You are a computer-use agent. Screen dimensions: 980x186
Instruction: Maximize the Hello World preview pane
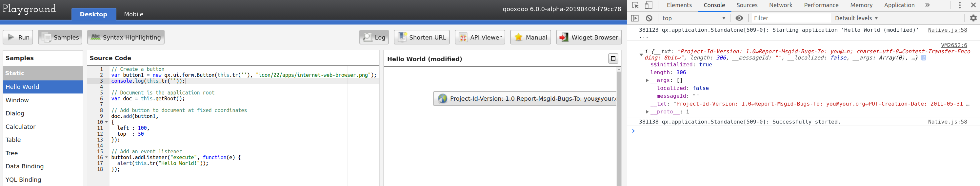613,59
